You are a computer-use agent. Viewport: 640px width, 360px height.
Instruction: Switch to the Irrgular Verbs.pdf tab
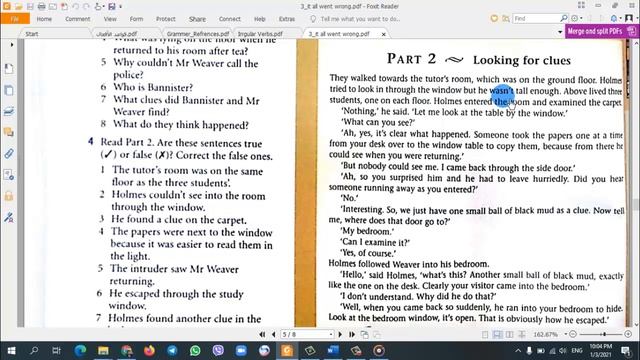[x=260, y=34]
